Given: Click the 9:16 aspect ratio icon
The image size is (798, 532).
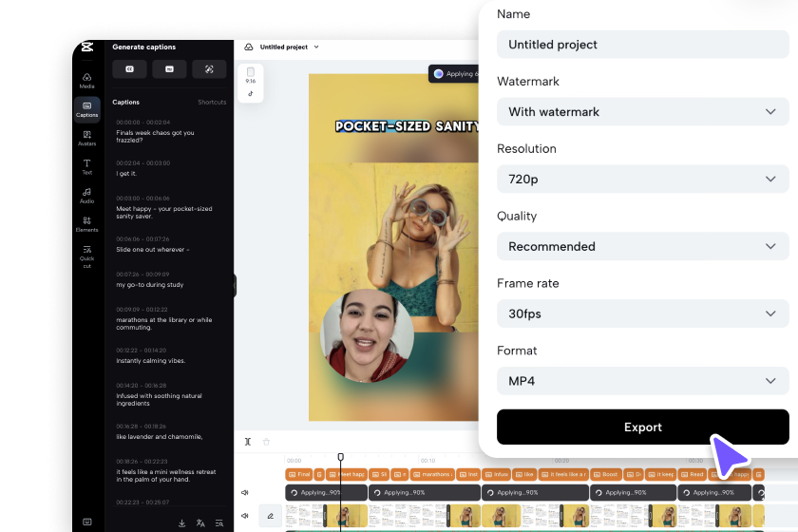Looking at the screenshot, I should [x=251, y=75].
